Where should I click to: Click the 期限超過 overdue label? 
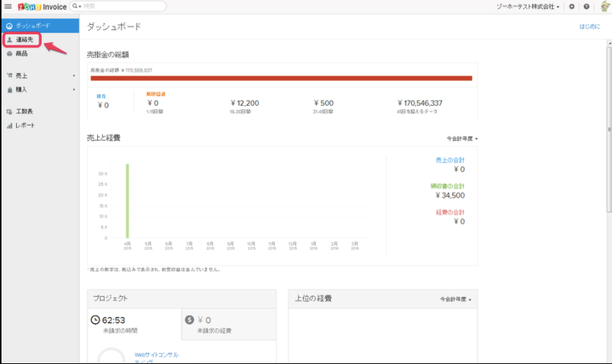point(156,94)
